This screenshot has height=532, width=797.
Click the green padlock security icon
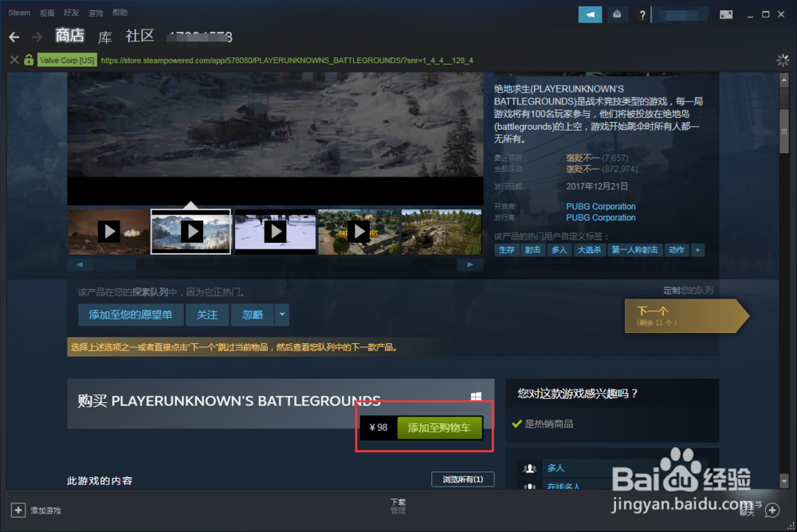tap(29, 60)
